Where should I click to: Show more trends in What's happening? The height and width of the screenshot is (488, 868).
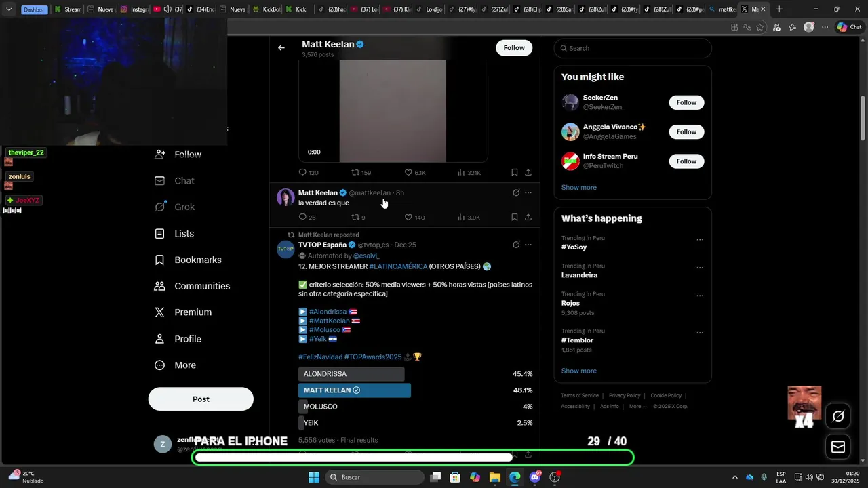point(579,371)
